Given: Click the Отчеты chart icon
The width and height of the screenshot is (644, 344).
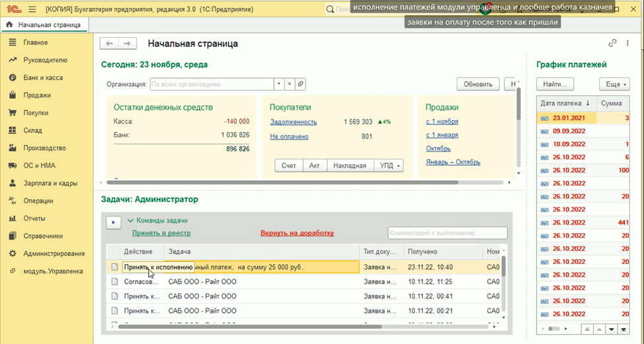Looking at the screenshot, I should (x=13, y=219).
